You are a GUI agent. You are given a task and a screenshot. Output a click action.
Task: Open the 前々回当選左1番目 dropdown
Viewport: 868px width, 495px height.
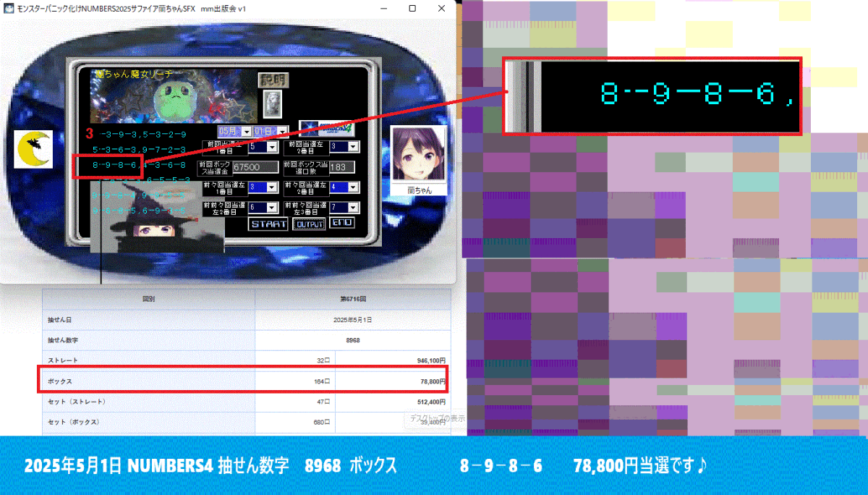(263, 187)
